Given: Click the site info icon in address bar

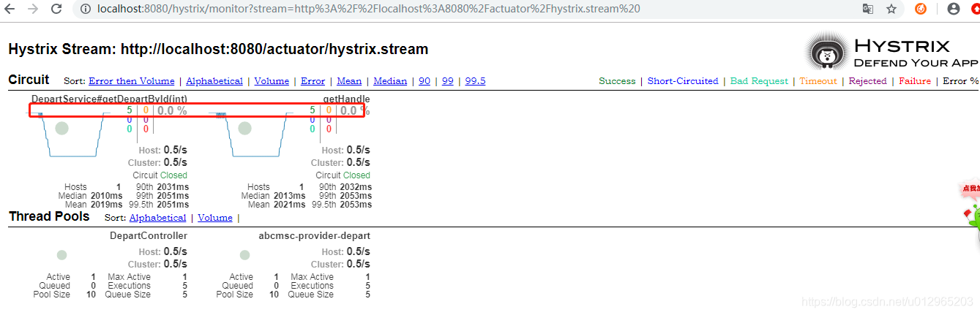Looking at the screenshot, I should [85, 10].
